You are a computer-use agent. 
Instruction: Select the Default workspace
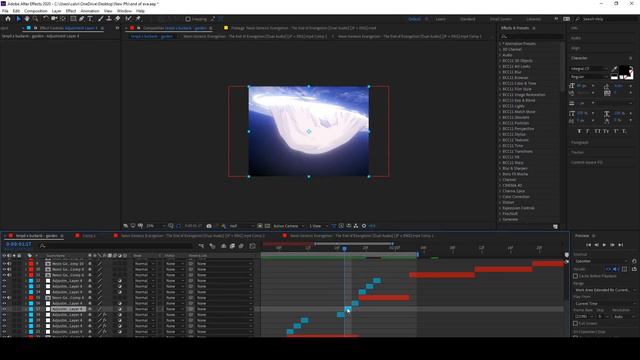(414, 19)
